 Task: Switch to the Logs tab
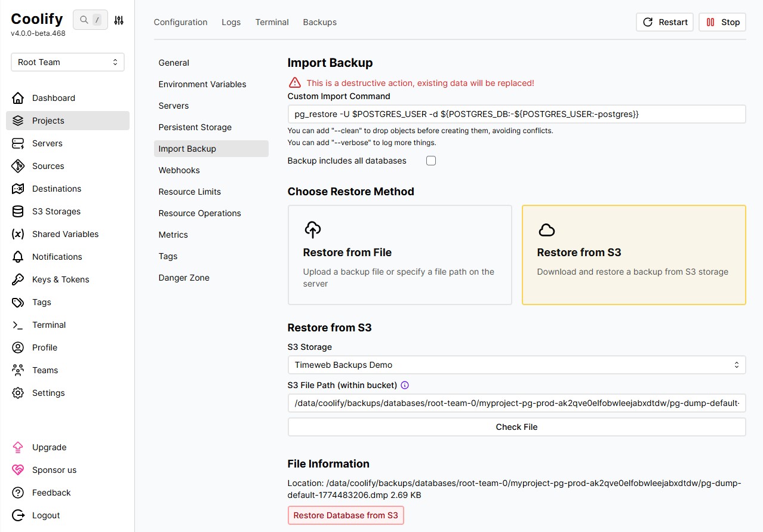(231, 22)
